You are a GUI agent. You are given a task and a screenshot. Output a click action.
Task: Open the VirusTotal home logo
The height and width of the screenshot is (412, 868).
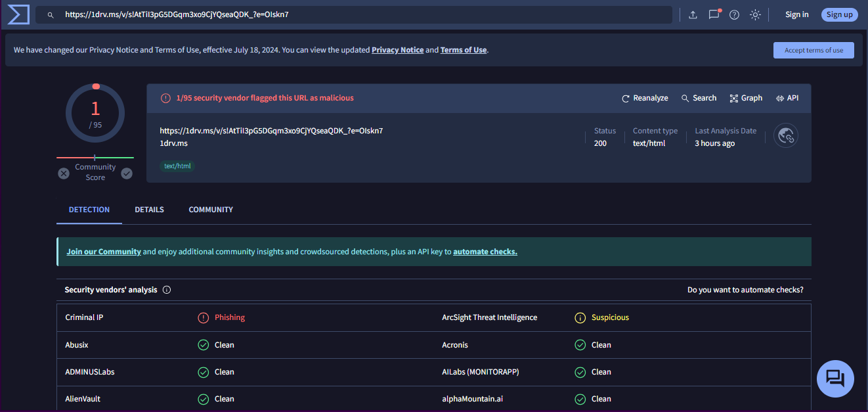(18, 14)
